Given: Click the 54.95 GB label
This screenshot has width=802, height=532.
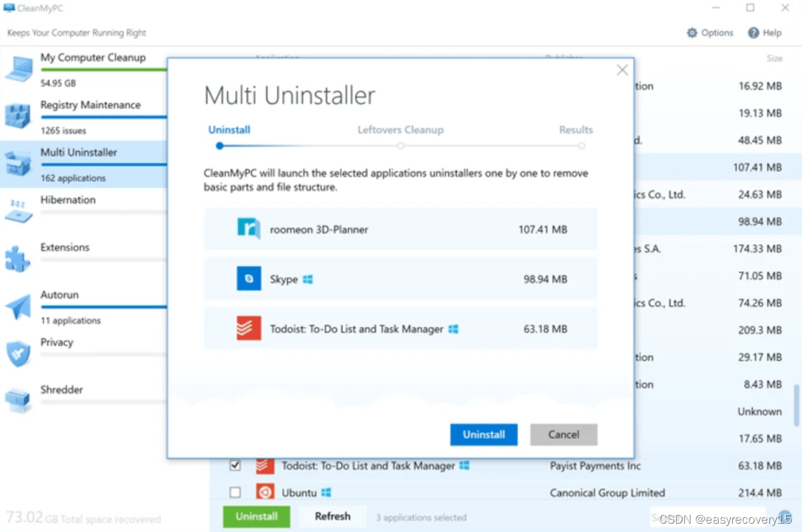Looking at the screenshot, I should (x=58, y=83).
